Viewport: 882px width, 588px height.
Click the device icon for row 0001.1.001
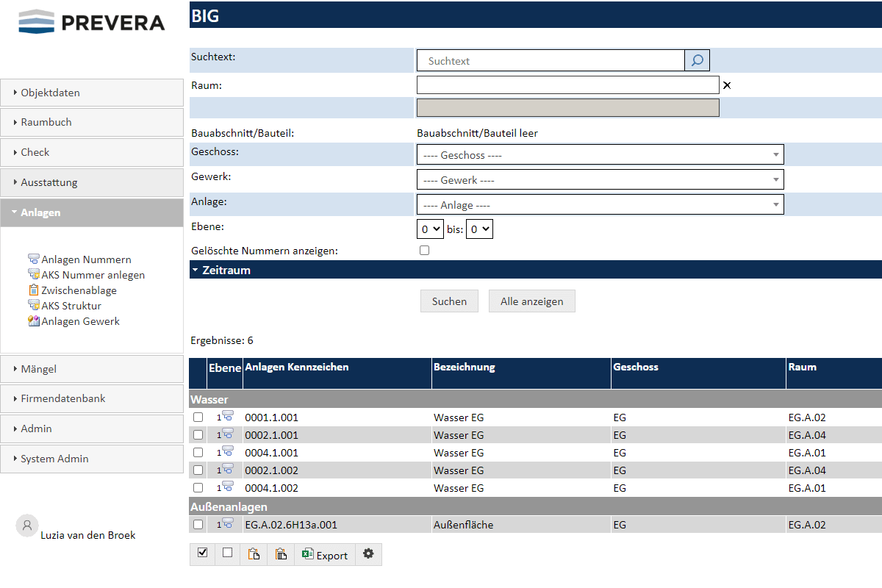[228, 416]
